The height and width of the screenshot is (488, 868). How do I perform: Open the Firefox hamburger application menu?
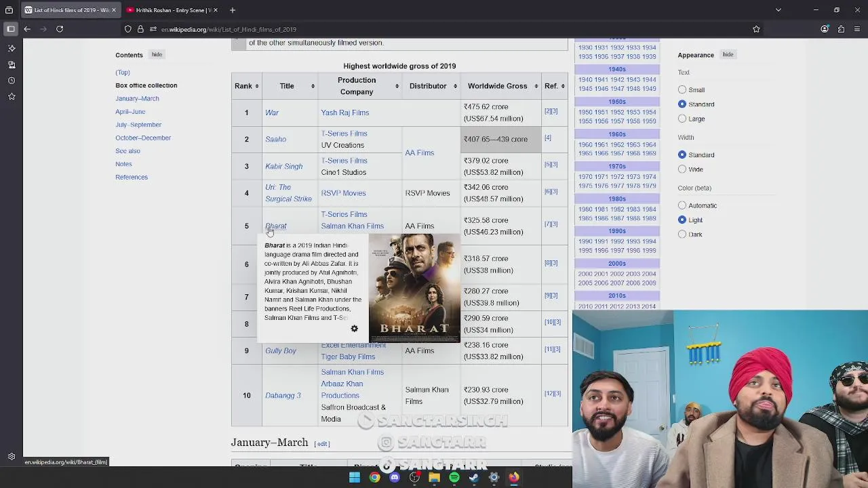click(x=857, y=29)
